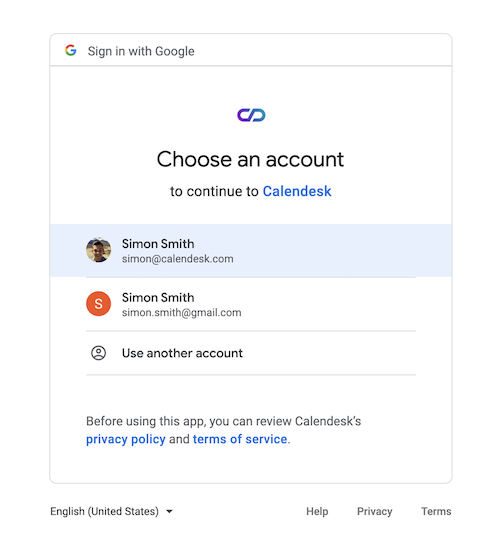Screen dimensions: 500x533
Task: Open the Terms footer link
Action: (x=436, y=511)
